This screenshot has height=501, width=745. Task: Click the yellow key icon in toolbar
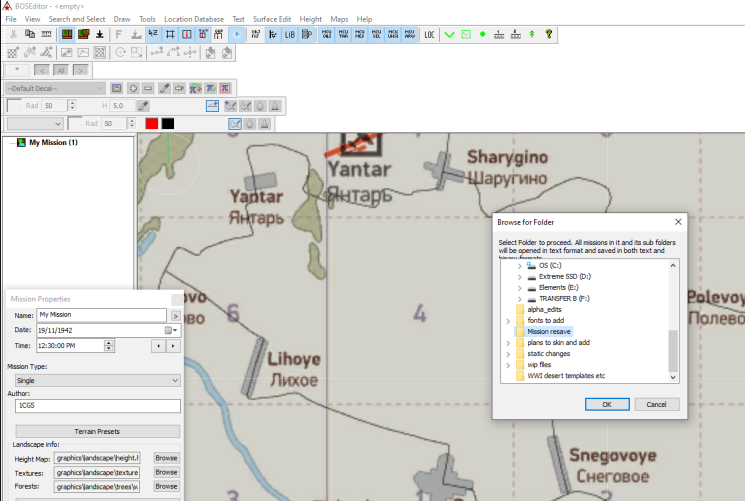point(549,34)
